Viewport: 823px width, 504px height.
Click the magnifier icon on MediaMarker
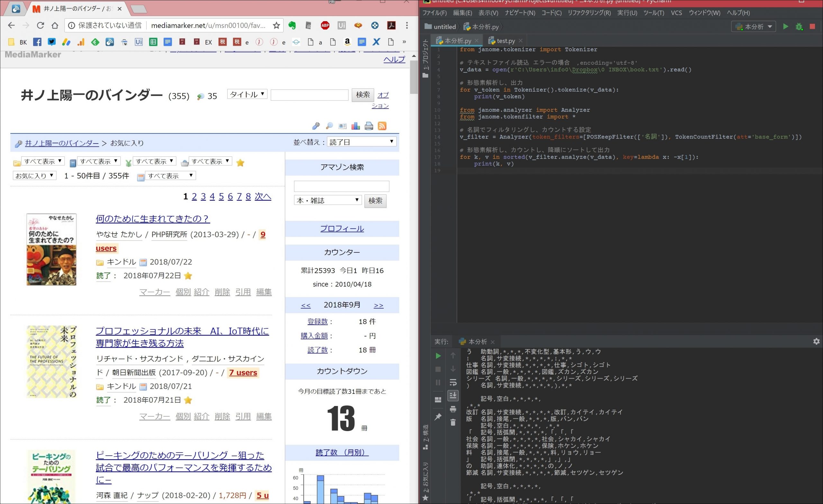329,126
